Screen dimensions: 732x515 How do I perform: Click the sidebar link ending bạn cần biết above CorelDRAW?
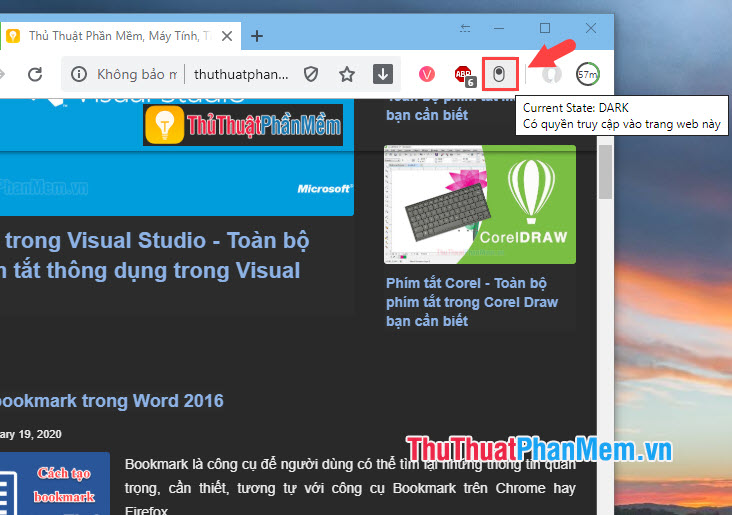point(427,115)
